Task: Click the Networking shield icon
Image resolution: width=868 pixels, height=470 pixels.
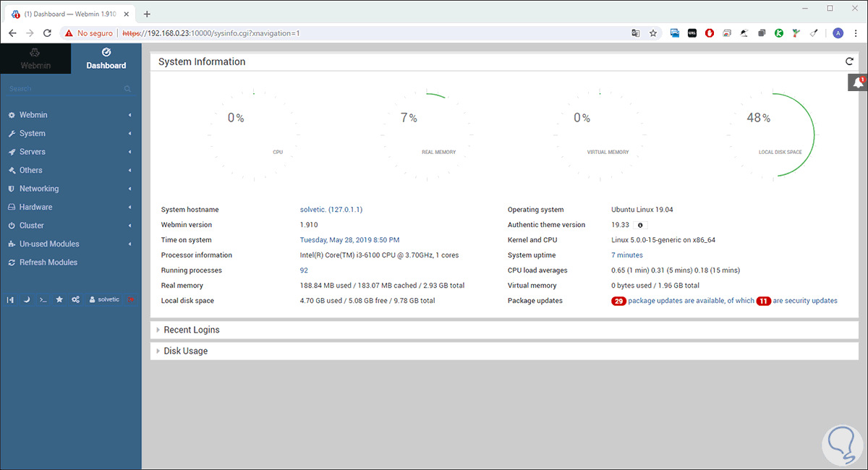Action: coord(12,189)
